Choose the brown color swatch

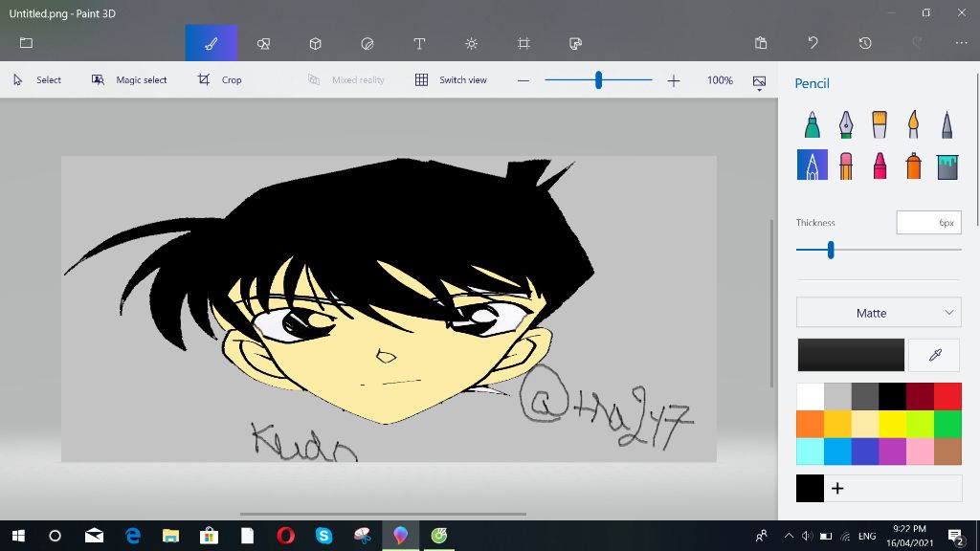coord(948,452)
